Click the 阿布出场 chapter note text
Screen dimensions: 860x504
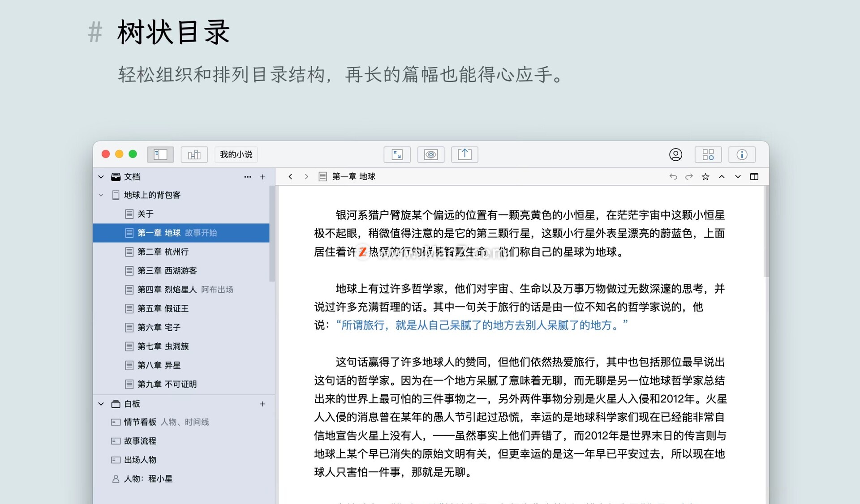click(x=217, y=290)
